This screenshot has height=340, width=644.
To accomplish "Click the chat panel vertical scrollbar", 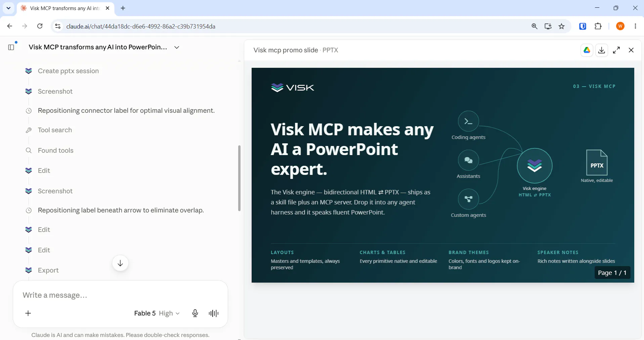I will coord(239,178).
